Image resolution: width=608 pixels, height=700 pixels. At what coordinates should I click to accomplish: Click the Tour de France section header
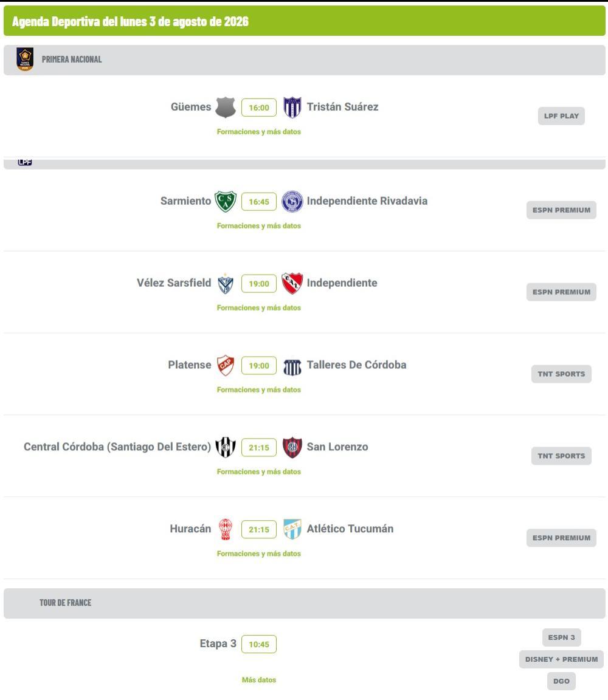pos(304,603)
